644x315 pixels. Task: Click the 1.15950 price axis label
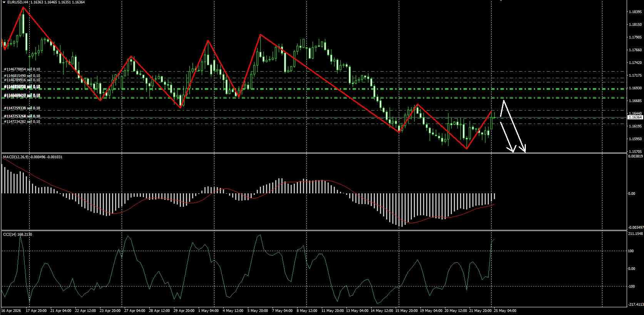tap(635, 139)
